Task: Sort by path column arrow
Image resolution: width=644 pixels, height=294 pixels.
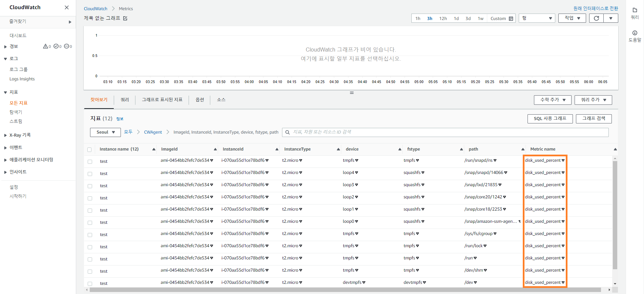Action: click(523, 149)
